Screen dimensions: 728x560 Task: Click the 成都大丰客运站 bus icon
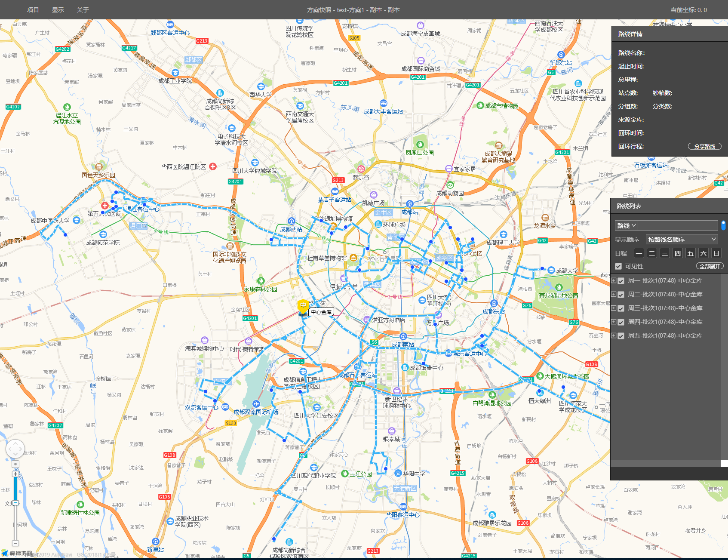point(383,103)
